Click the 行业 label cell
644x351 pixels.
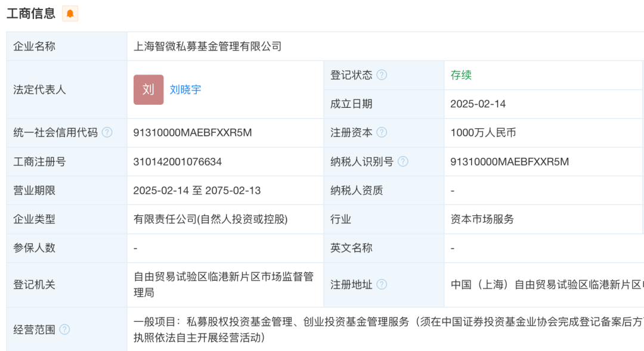383,219
